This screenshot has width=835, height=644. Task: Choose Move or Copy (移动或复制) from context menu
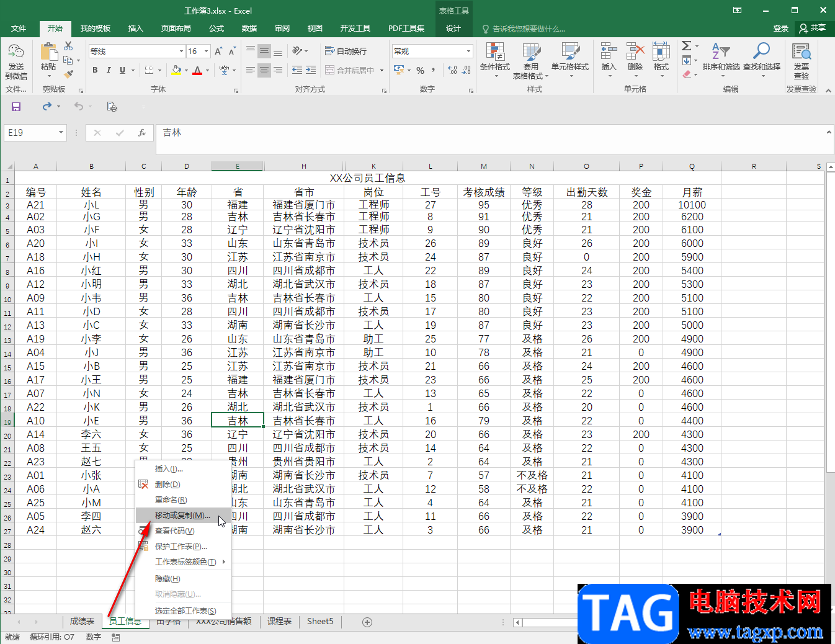(x=182, y=516)
